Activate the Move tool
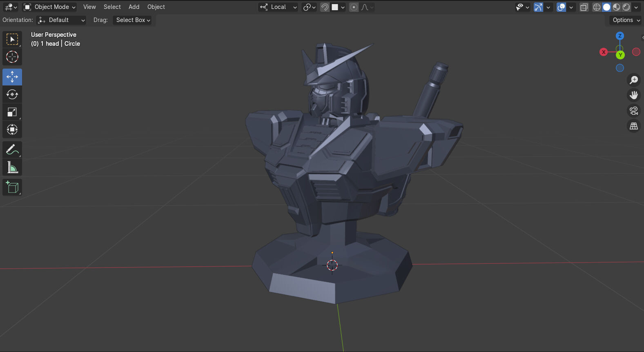 coord(12,77)
